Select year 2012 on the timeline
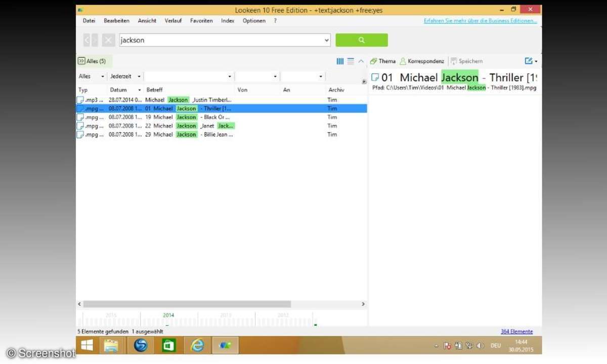This screenshot has height=364, width=607. coord(283,315)
